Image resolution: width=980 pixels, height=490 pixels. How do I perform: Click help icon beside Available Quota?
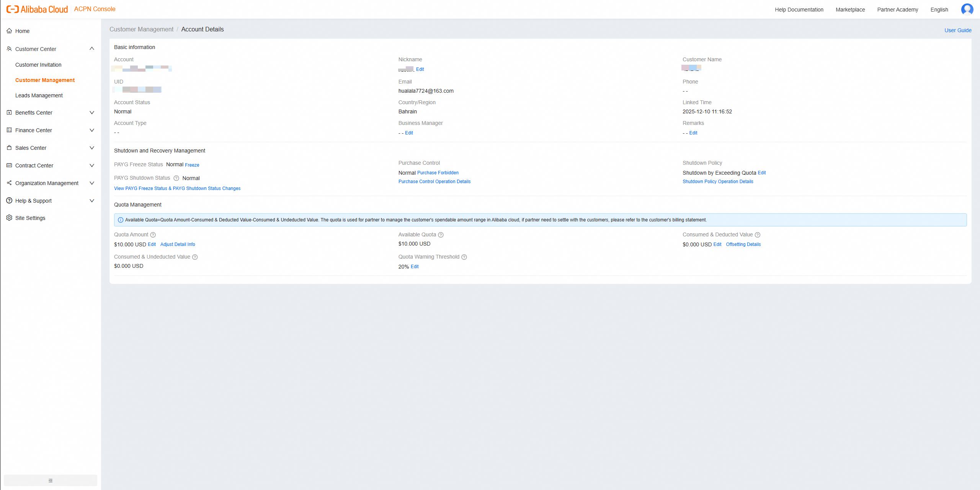(441, 235)
